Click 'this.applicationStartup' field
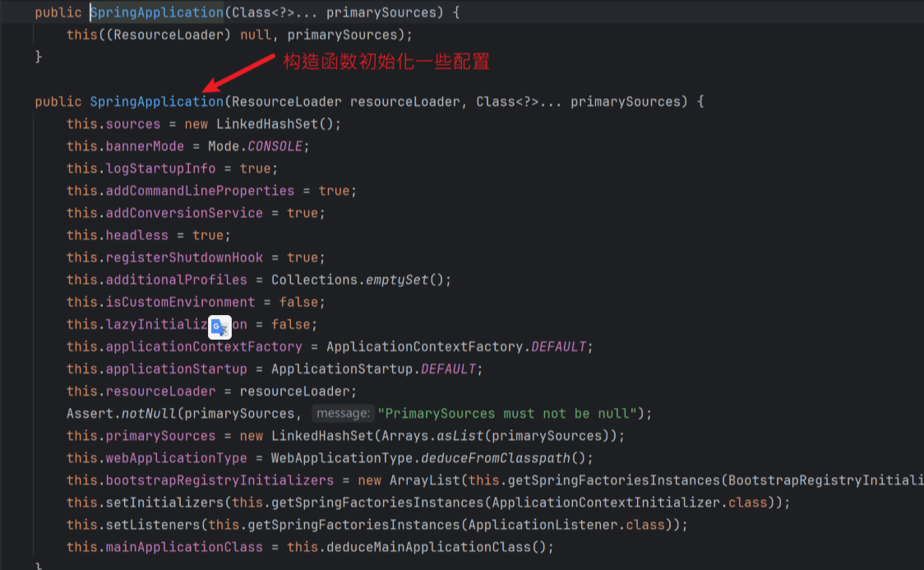Screen dimensions: 924x570 click(x=157, y=369)
